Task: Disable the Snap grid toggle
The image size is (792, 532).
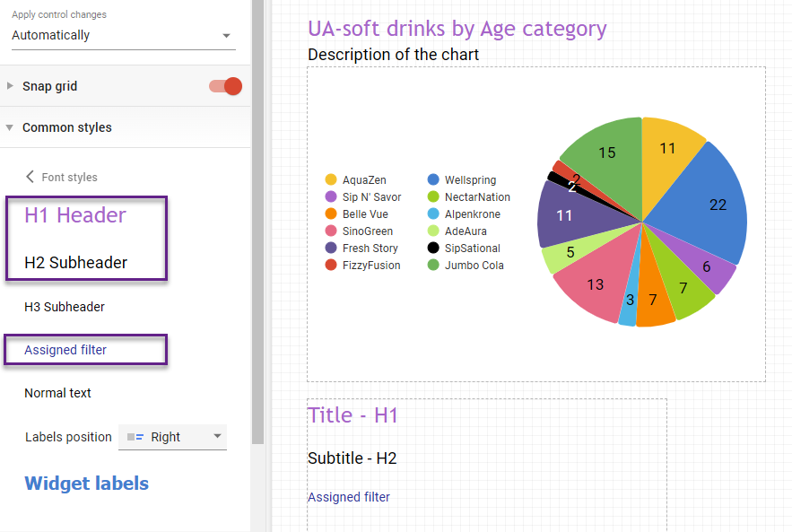Action: [226, 86]
